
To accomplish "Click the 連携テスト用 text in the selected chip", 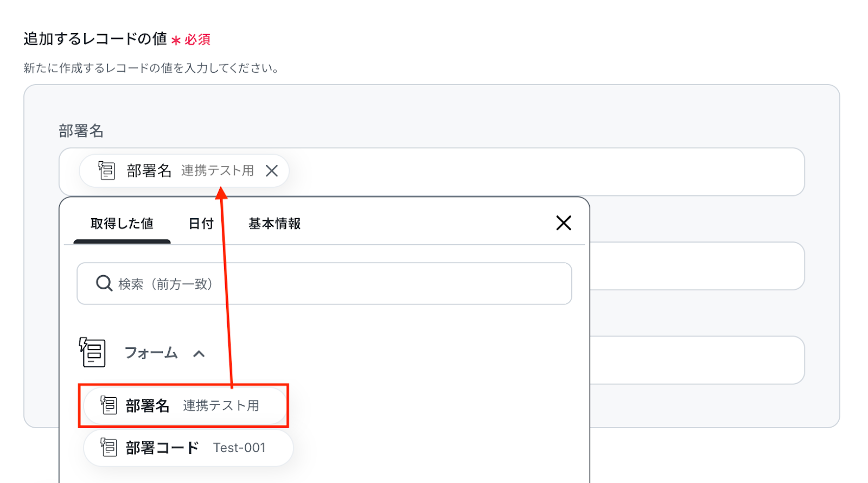I will click(x=218, y=171).
